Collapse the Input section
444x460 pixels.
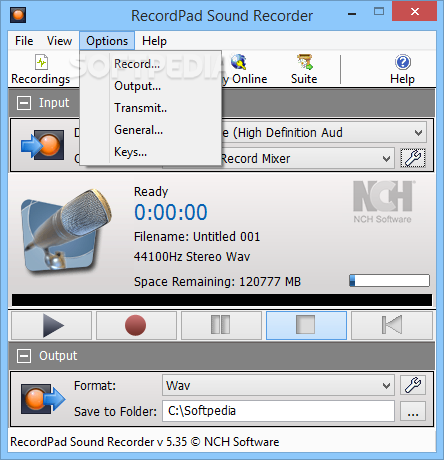(x=24, y=103)
